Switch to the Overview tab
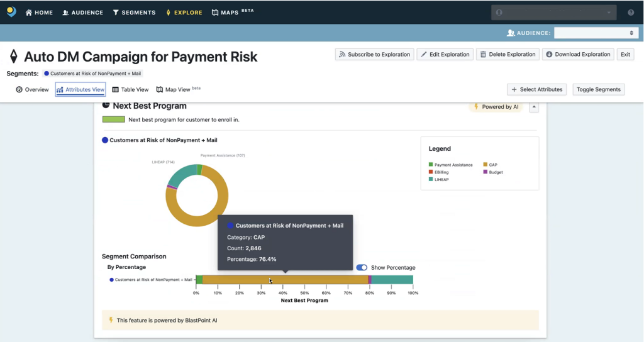644x342 pixels. pyautogui.click(x=32, y=90)
